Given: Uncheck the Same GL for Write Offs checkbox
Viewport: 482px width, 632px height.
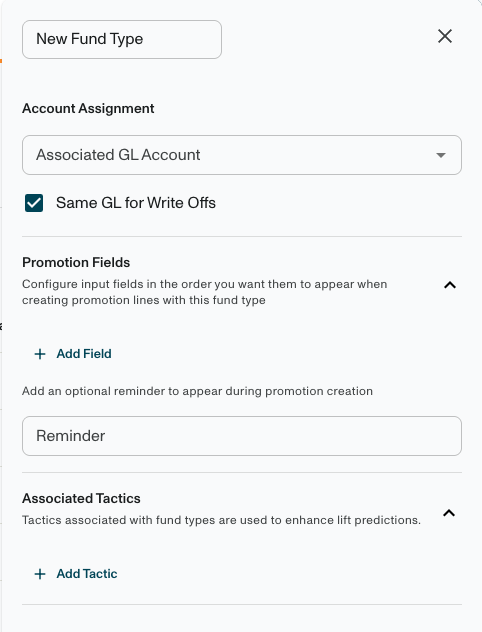Looking at the screenshot, I should click(x=34, y=203).
